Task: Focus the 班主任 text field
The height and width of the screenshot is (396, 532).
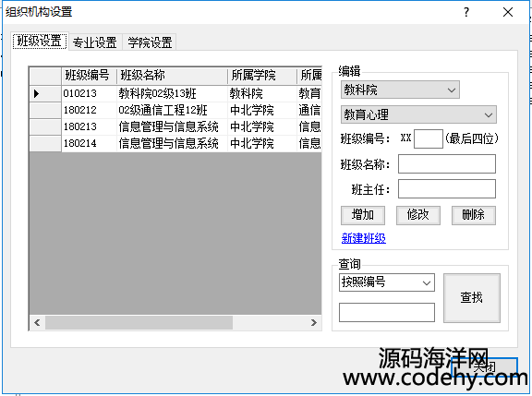Action: click(447, 189)
